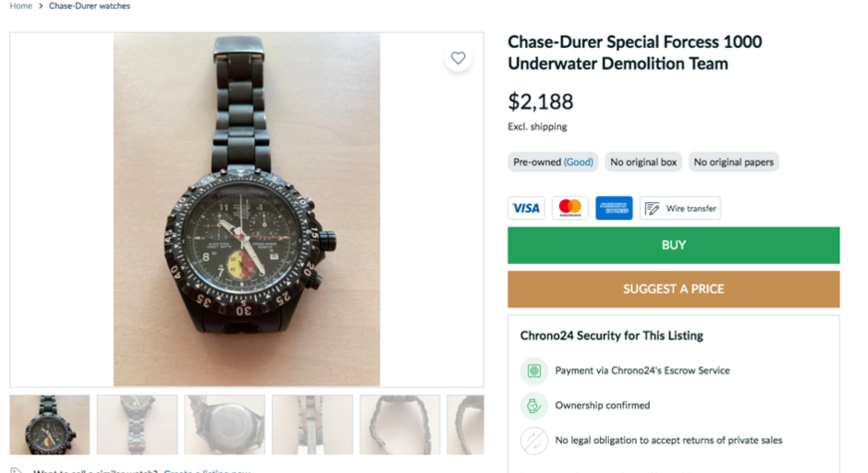Click the no-returns crossed arrows icon

pos(534,440)
